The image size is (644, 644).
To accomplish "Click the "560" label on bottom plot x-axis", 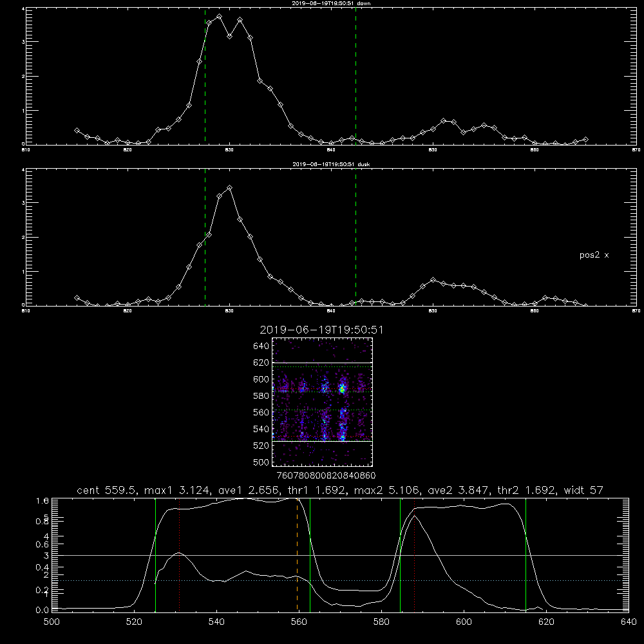I will (x=299, y=622).
